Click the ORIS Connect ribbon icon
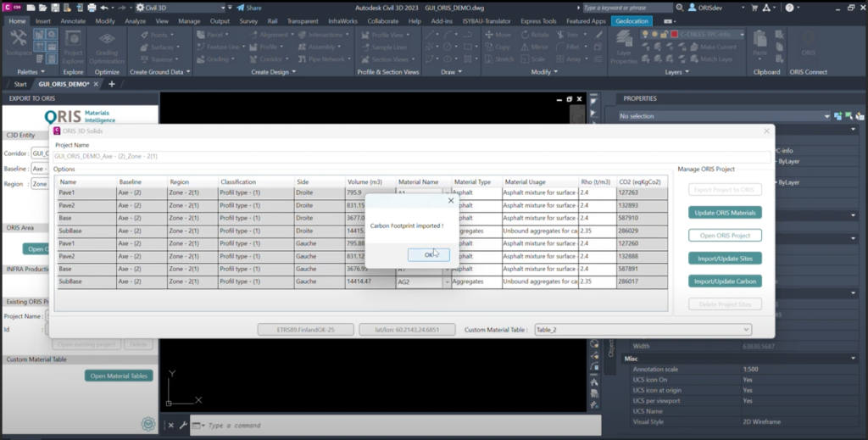This screenshot has width=868, height=440. coord(807,46)
